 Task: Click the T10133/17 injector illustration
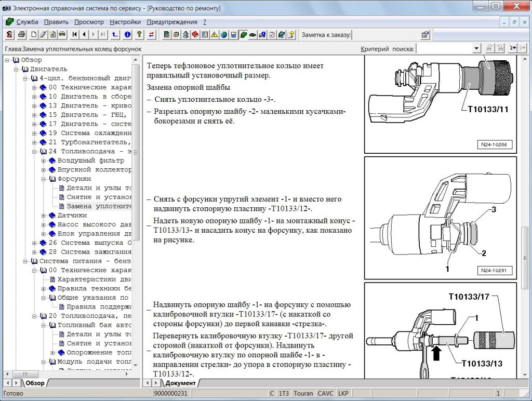(441, 331)
